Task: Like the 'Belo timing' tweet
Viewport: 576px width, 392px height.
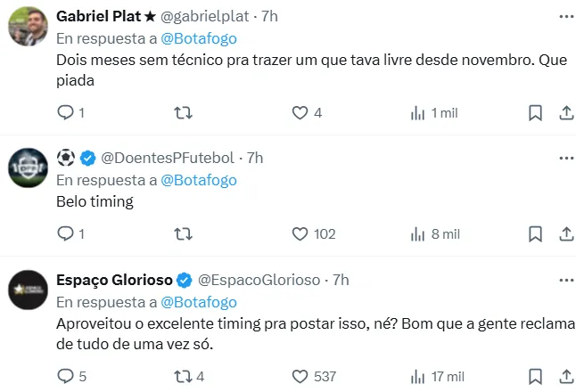Action: pos(300,234)
